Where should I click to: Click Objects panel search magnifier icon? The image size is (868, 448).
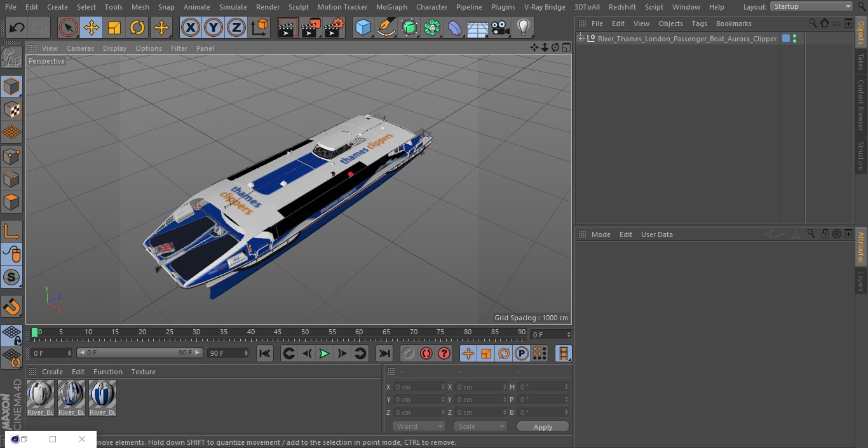[x=812, y=24]
